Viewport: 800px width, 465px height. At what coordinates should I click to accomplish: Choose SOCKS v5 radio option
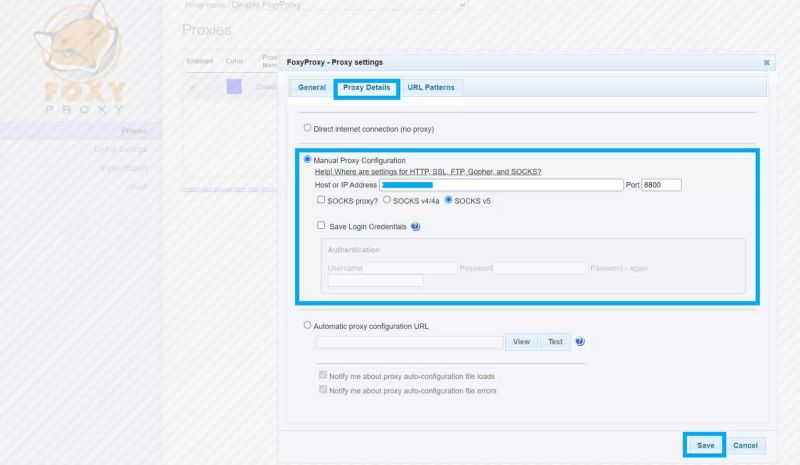pos(448,200)
